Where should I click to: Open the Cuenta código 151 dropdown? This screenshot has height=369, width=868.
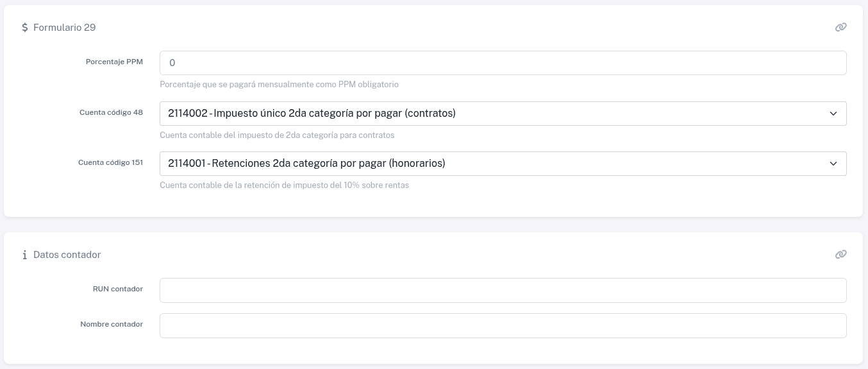[503, 164]
